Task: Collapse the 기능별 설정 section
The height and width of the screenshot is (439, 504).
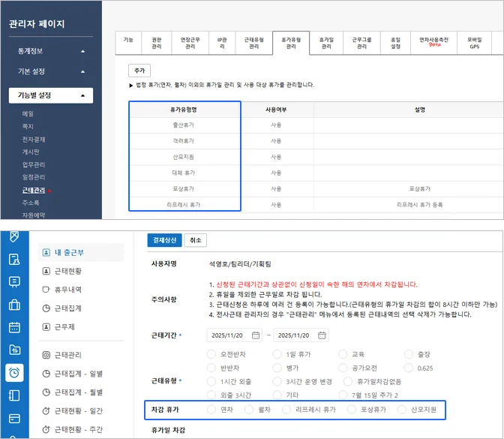Action: point(51,95)
